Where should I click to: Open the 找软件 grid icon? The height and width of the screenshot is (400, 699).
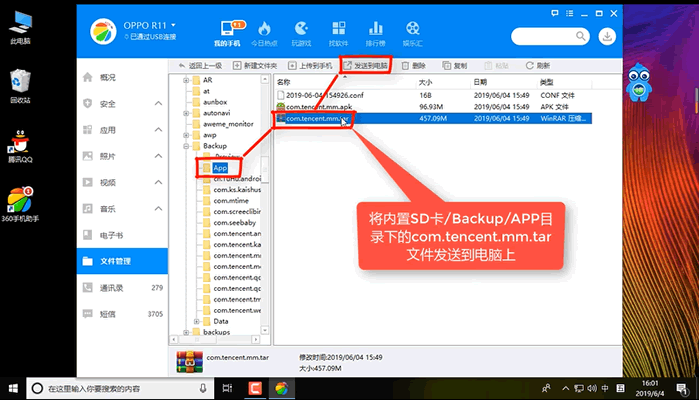(338, 29)
